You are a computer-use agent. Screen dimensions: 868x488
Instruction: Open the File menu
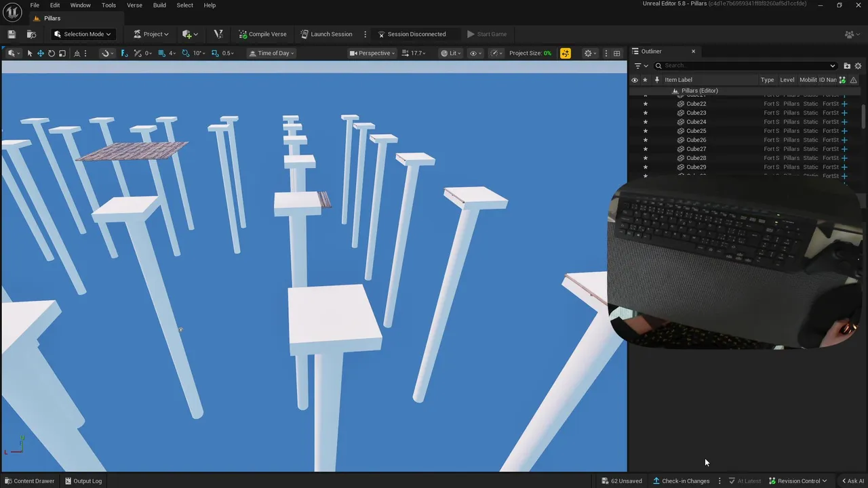[x=35, y=5]
